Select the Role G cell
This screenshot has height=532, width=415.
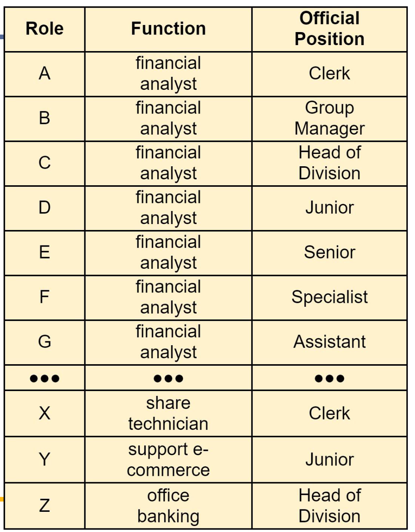44,342
